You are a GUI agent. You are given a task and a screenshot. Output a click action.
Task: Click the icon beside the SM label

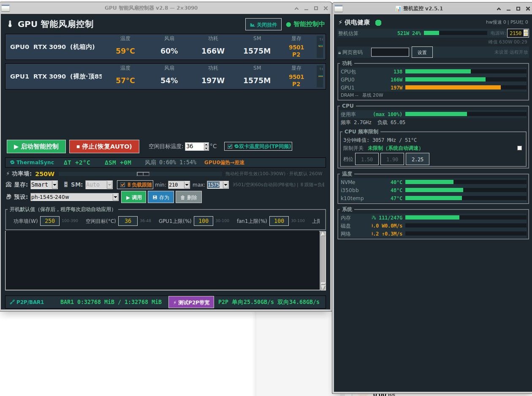[x=66, y=184]
